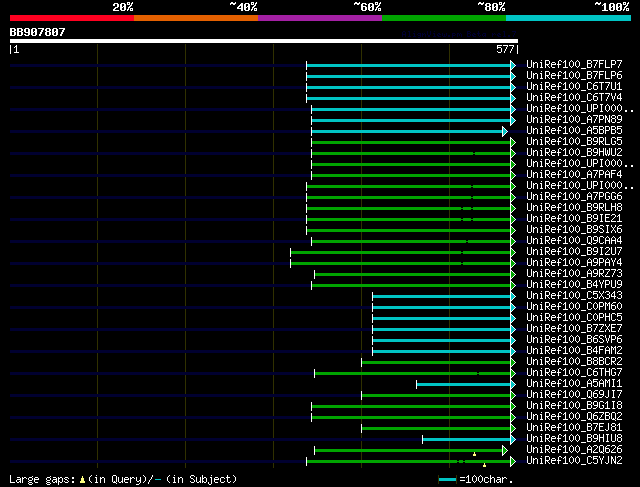Click the UniRef100_B9HIU8 text
The image size is (640, 487).
tap(574, 439)
